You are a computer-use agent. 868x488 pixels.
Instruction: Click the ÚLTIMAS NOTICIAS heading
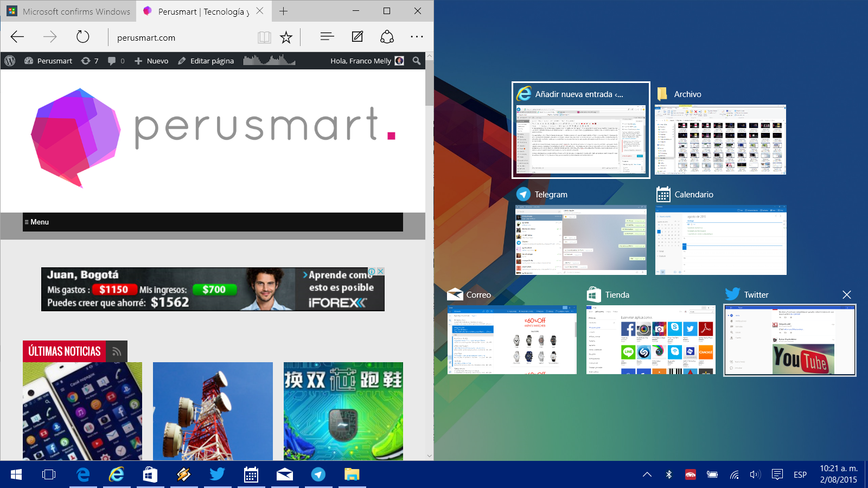[x=65, y=351]
